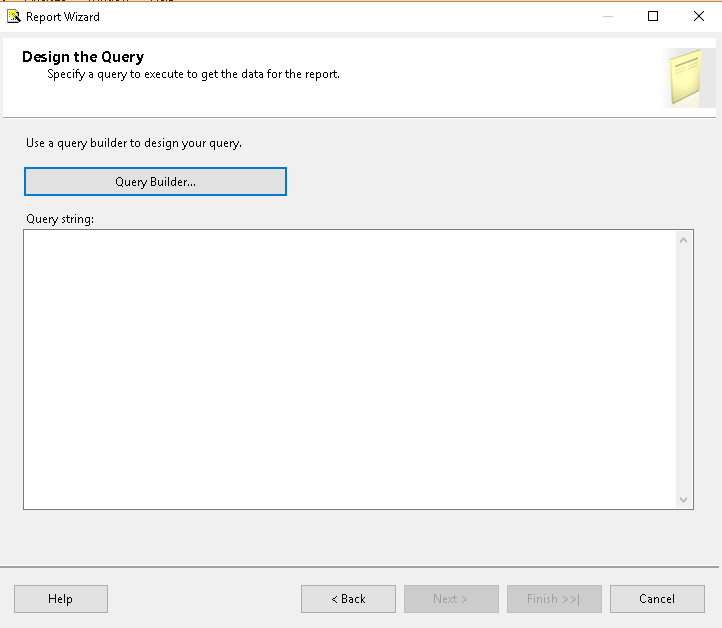Open the Query Builder
The height and width of the screenshot is (628, 722).
point(155,182)
